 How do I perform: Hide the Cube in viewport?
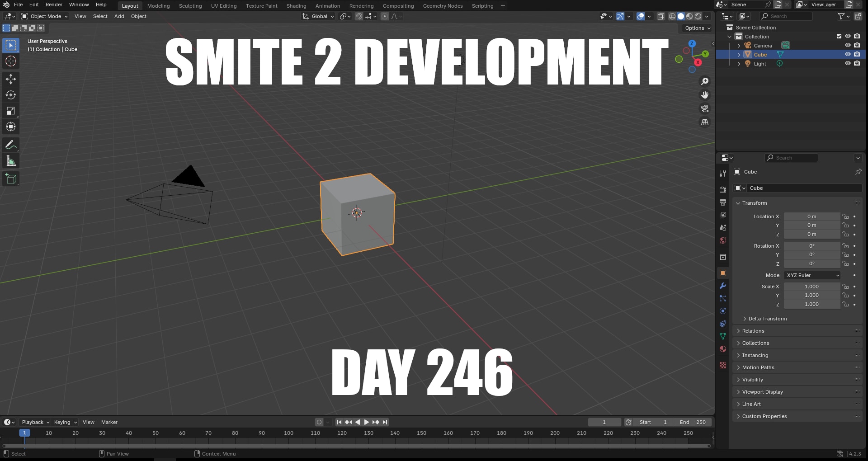(848, 54)
